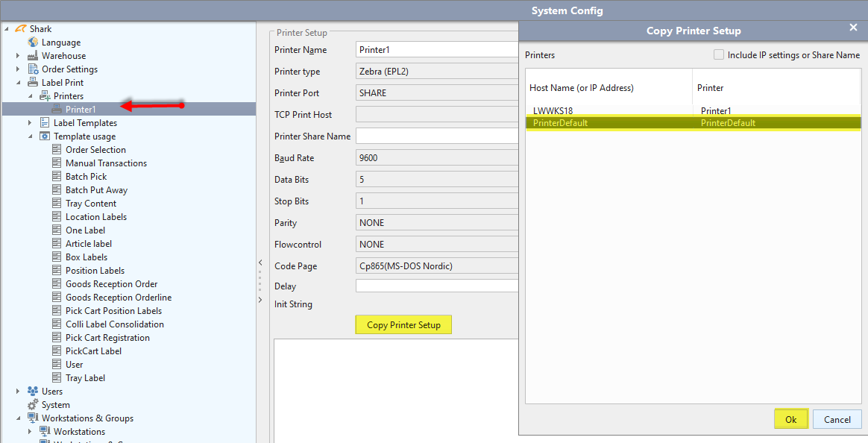Select Goods Reception Orderline tree item
The height and width of the screenshot is (443, 868).
119,298
